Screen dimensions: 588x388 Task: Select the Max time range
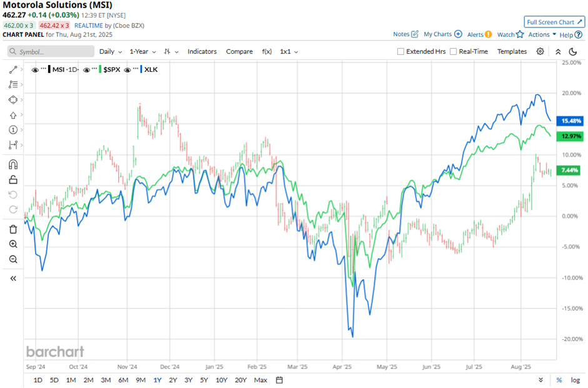261,380
